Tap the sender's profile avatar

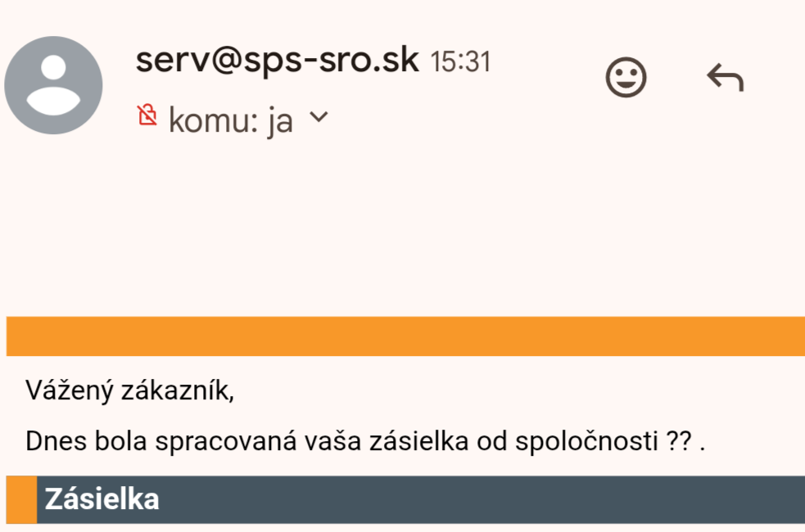click(53, 85)
